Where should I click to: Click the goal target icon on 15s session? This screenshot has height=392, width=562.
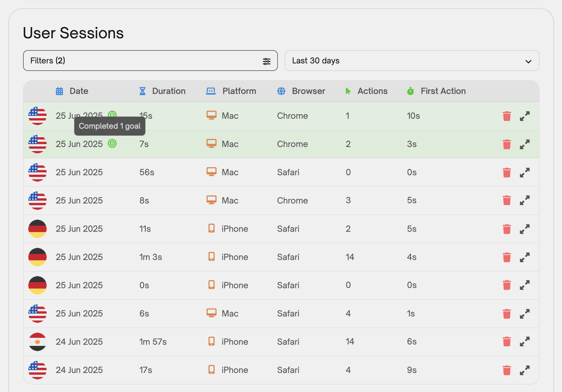pyautogui.click(x=112, y=114)
